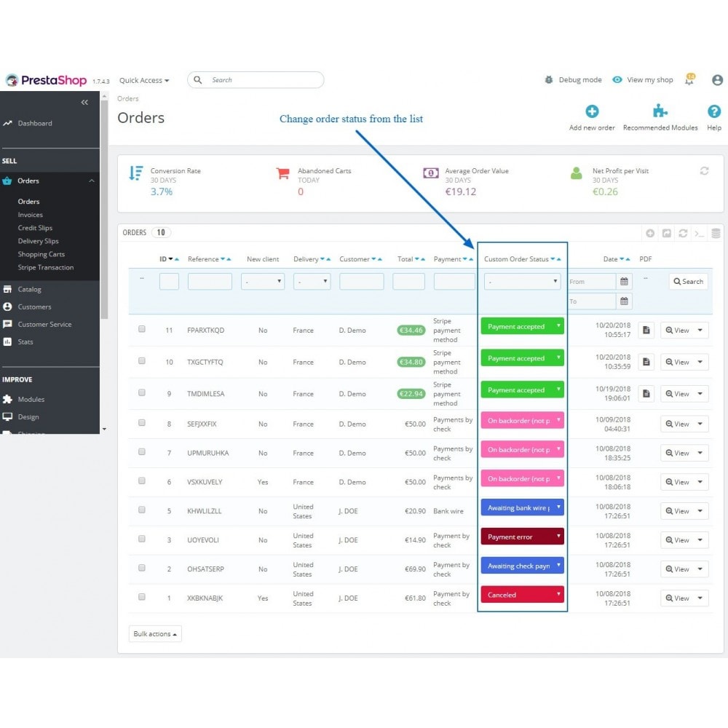This screenshot has height=728, width=728.
Task: Focus the top Search input field
Action: (256, 80)
